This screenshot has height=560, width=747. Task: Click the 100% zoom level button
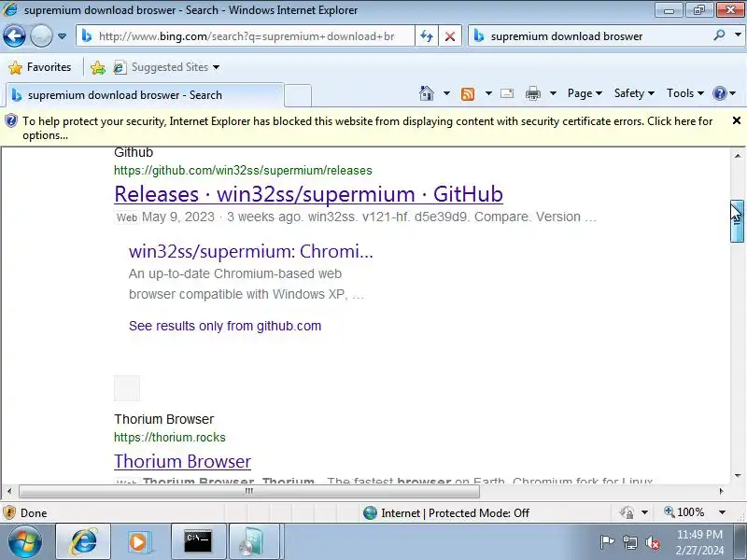[x=684, y=512]
